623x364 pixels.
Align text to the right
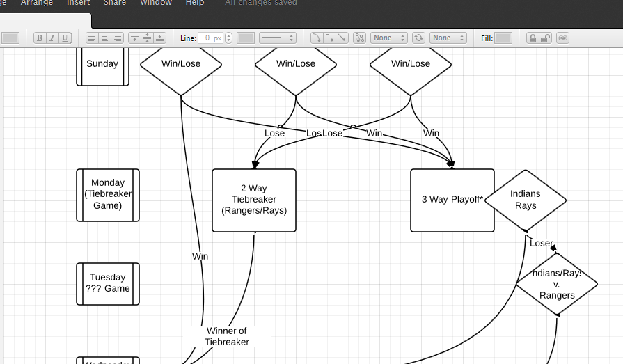click(117, 38)
